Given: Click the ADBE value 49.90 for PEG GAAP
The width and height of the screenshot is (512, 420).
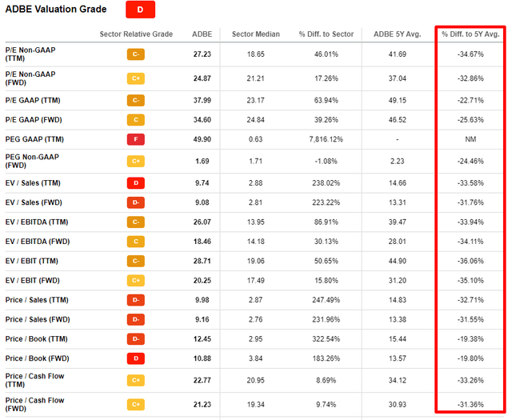Looking at the screenshot, I should click(202, 139).
